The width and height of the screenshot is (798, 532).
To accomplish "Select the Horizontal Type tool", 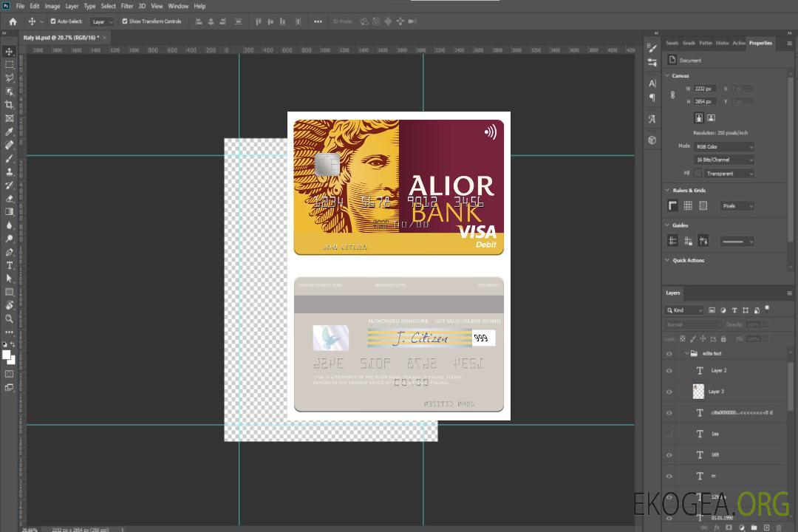I will 9,265.
